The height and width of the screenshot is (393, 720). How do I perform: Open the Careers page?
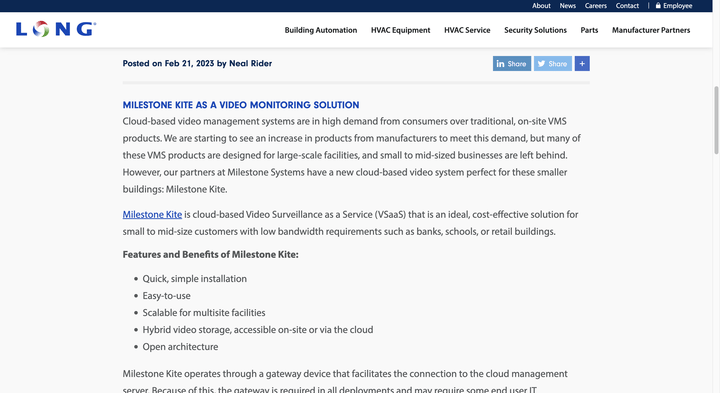[x=596, y=6]
